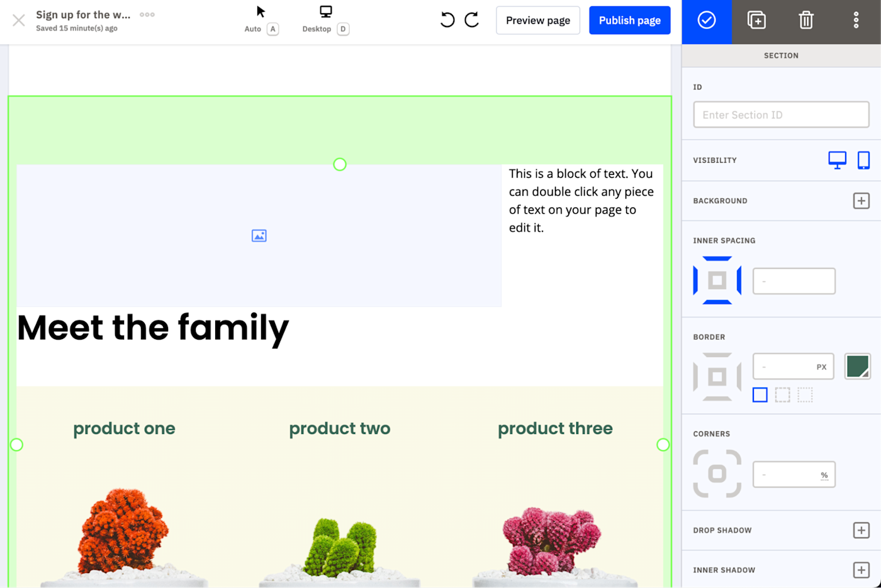
Task: Add a Background with the plus icon
Action: [861, 201]
